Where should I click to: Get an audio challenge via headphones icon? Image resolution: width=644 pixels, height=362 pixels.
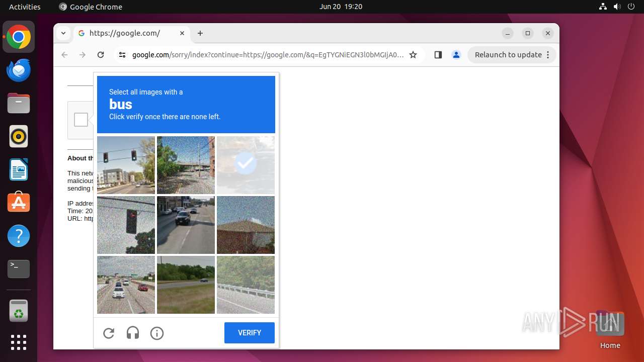pyautogui.click(x=133, y=333)
